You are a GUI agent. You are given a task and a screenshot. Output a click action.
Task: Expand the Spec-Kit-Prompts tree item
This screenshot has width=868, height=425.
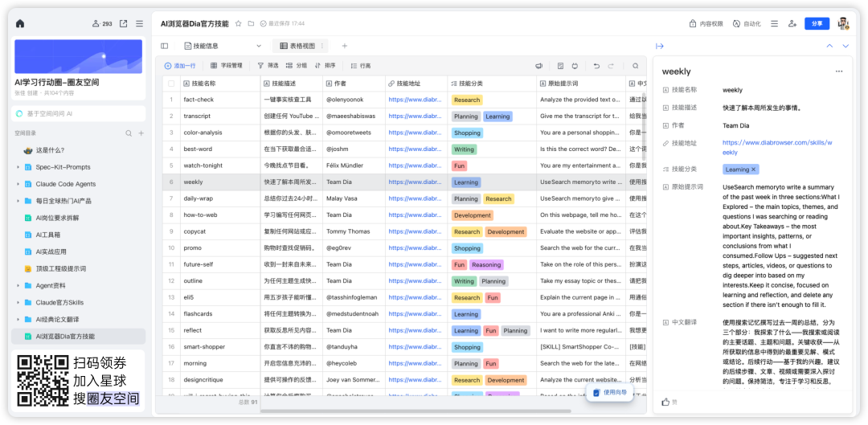click(18, 167)
